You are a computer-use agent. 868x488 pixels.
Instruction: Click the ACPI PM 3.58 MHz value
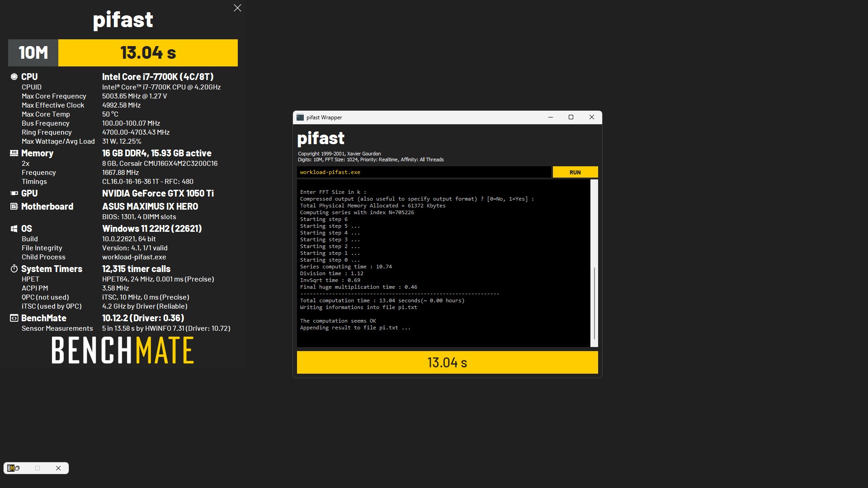point(115,288)
